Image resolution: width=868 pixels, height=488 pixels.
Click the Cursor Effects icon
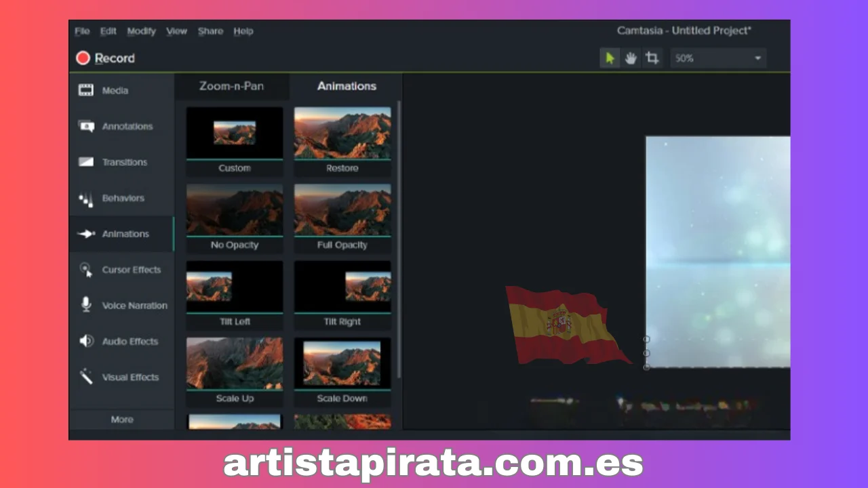point(86,270)
